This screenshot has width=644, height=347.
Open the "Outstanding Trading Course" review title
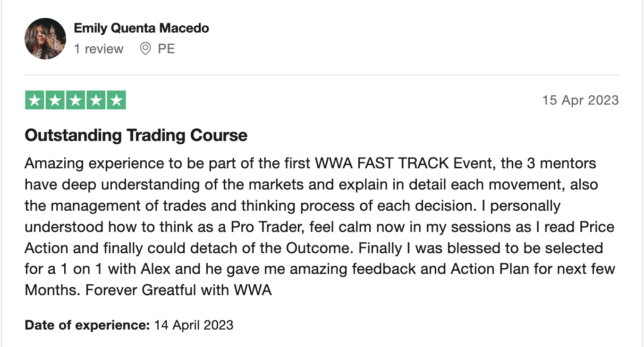pyautogui.click(x=136, y=136)
